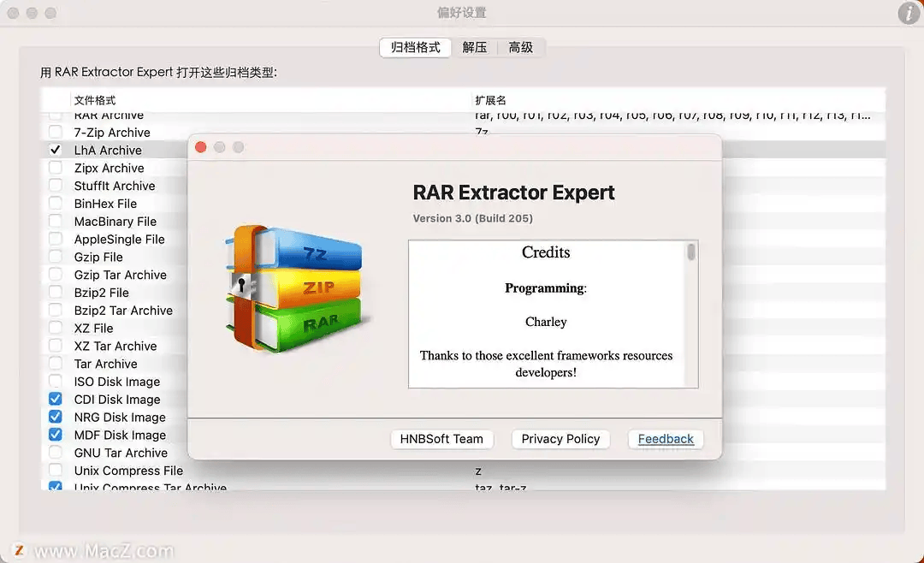Enable the XZ Tar Archive checkbox
Image resolution: width=924 pixels, height=563 pixels.
[56, 346]
